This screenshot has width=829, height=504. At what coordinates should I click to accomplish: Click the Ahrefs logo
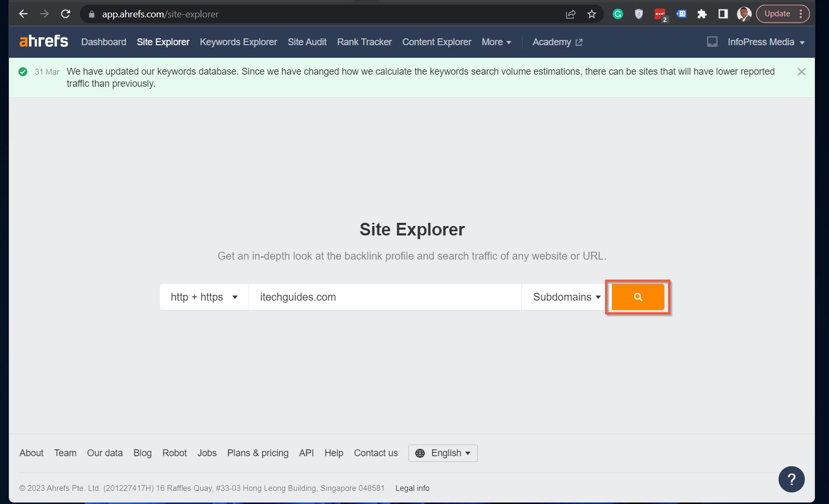click(x=44, y=41)
